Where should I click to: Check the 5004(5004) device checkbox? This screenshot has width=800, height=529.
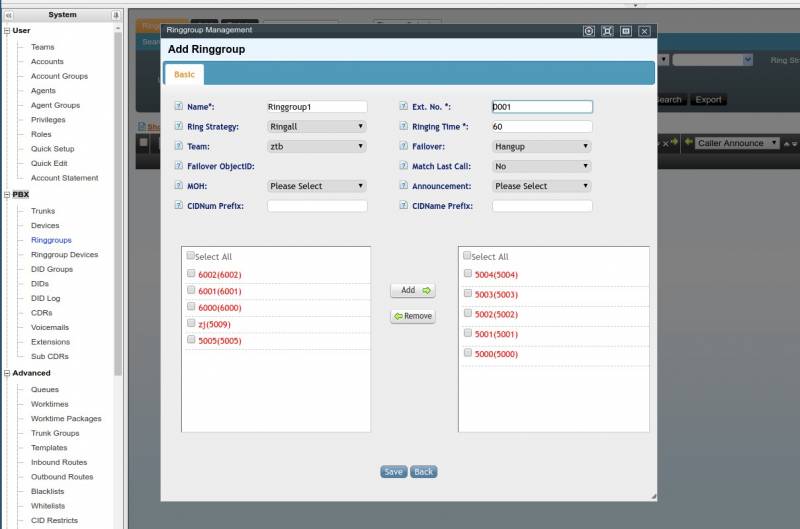(x=467, y=274)
